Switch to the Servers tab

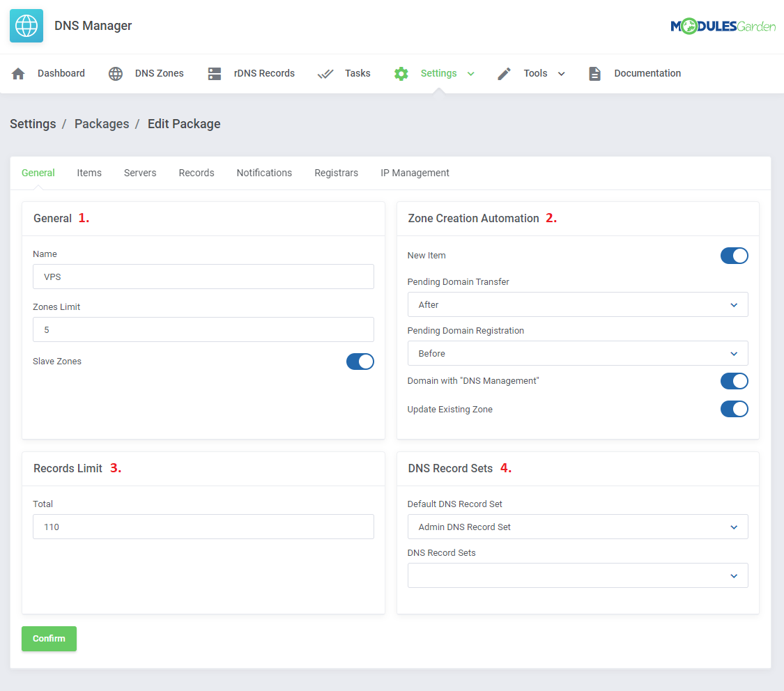click(x=140, y=173)
